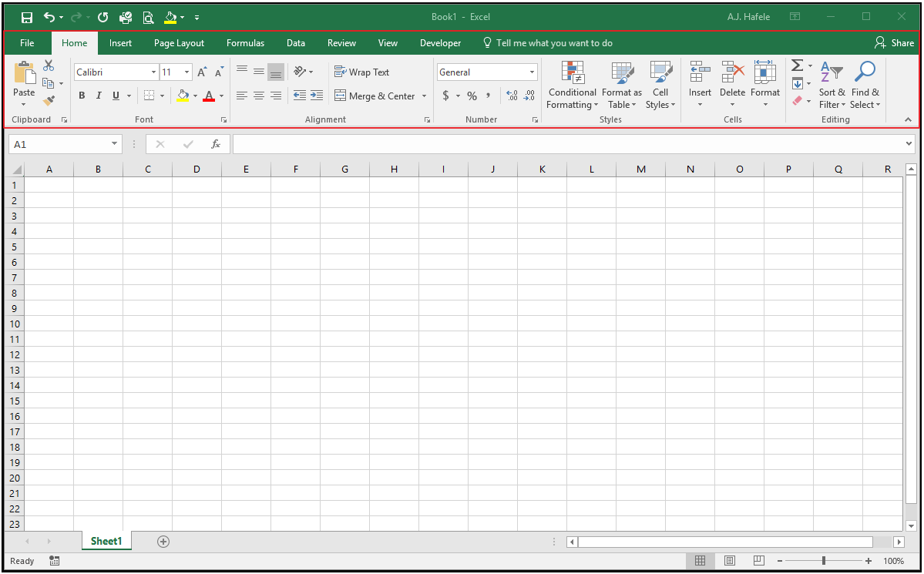Open Sort & Filter dropdown
Image resolution: width=924 pixels, height=574 pixels.
[832, 86]
